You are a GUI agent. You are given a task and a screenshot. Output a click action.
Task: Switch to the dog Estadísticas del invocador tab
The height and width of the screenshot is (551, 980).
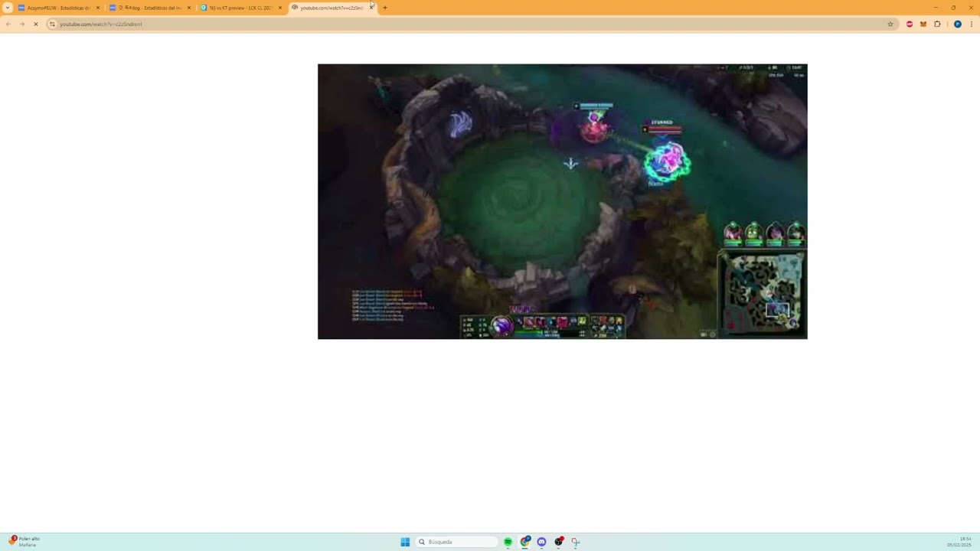149,8
